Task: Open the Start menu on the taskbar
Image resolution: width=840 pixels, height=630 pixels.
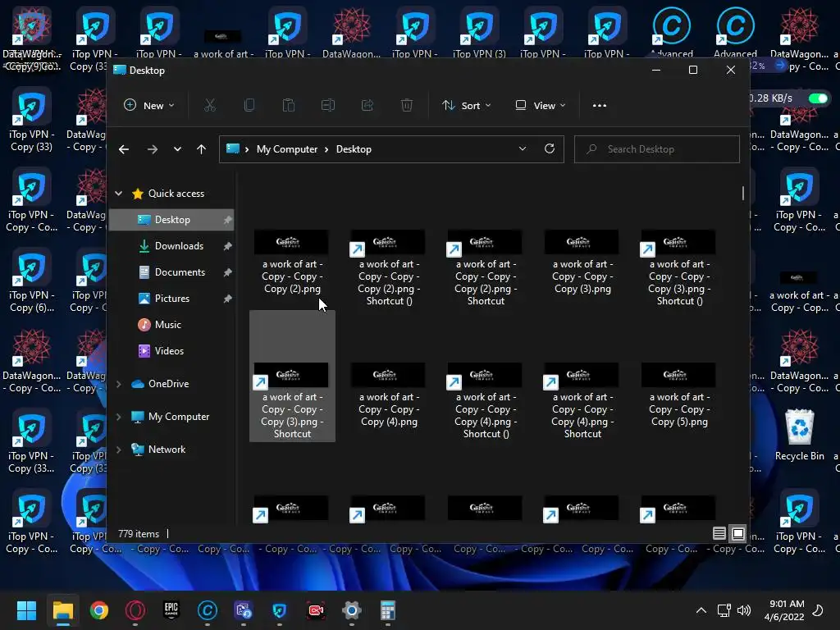Action: click(x=26, y=610)
